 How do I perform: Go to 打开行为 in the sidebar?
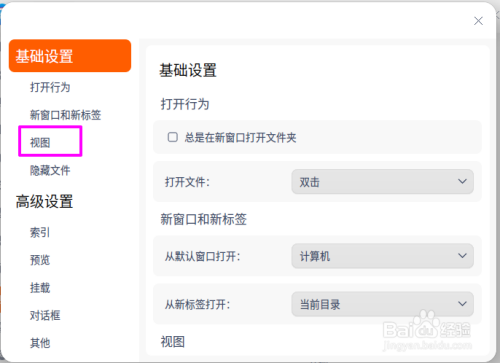point(50,87)
